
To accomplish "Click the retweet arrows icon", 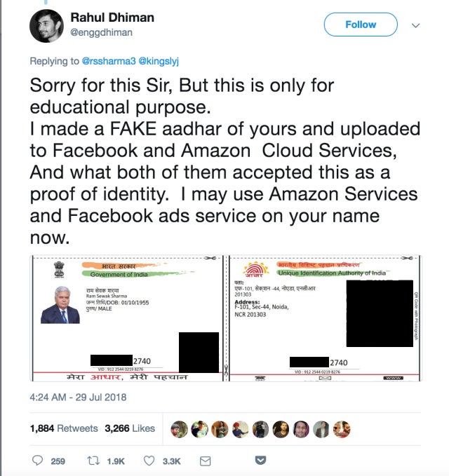I will click(x=93, y=461).
